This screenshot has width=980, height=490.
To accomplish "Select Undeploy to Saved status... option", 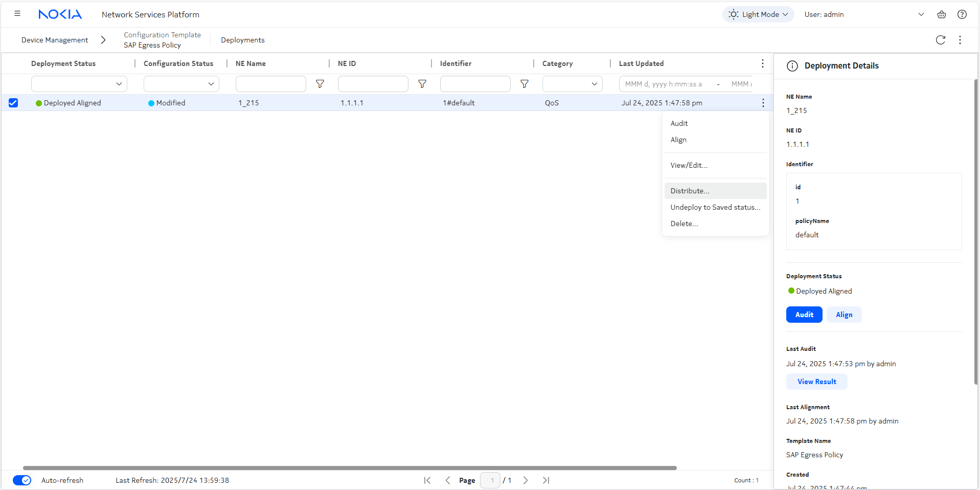I will [x=715, y=207].
